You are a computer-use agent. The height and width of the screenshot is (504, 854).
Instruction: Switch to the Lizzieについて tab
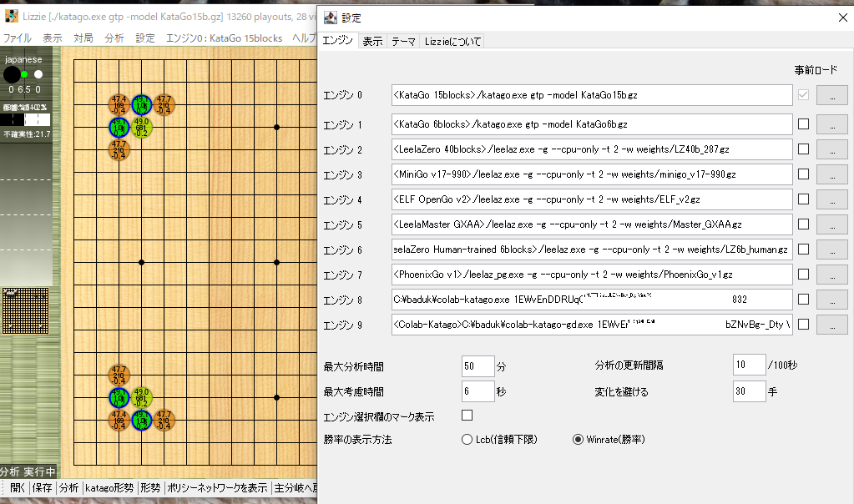pyautogui.click(x=452, y=42)
